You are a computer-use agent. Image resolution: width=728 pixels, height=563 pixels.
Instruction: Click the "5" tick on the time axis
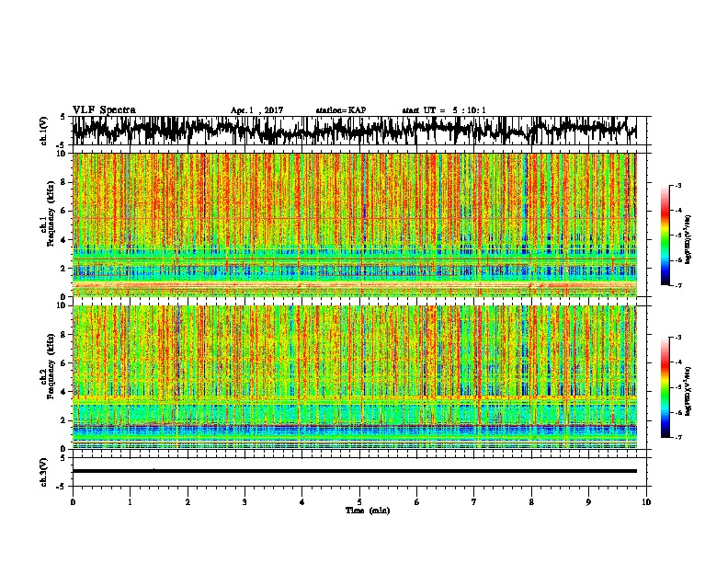[x=359, y=502]
